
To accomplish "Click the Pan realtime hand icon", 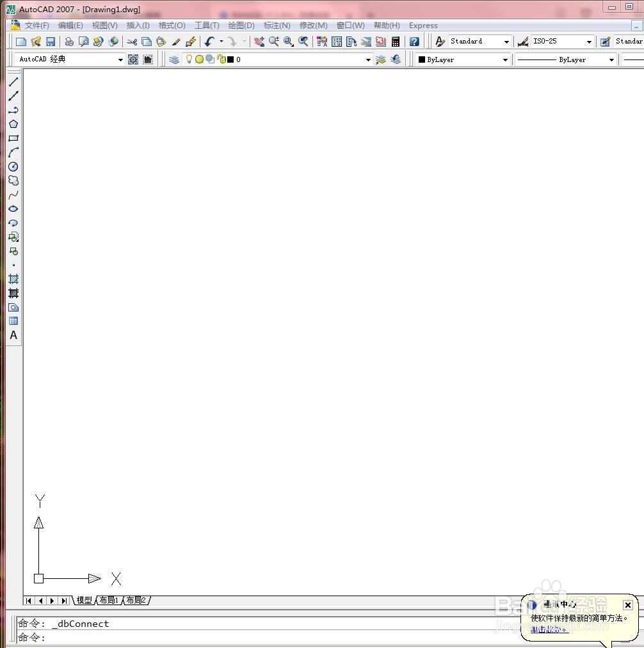I will point(259,42).
